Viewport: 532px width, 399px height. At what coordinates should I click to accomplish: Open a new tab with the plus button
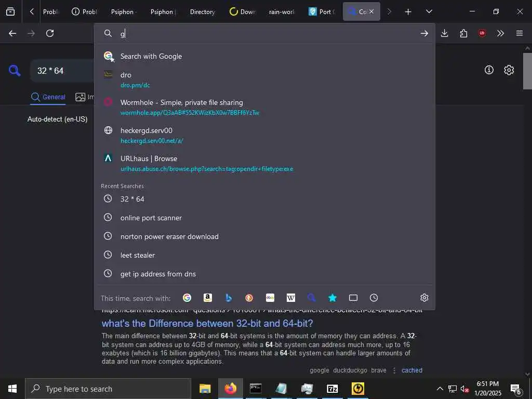tap(408, 12)
